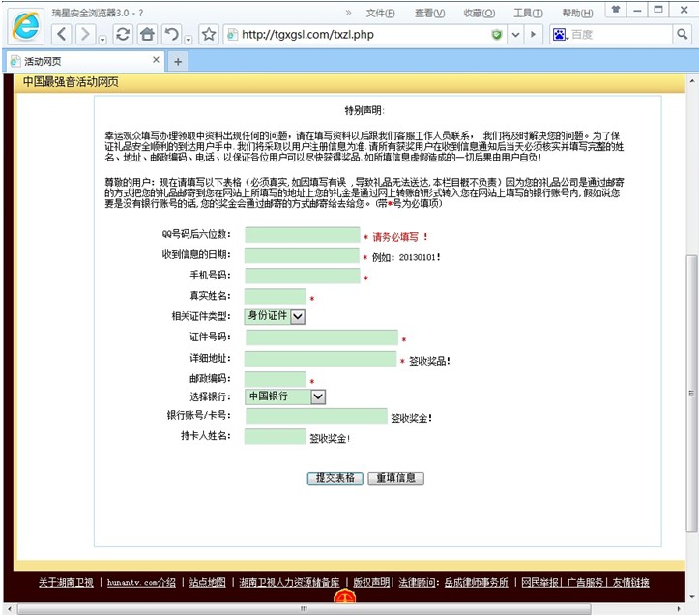
Task: Click the 中国最强音活动网页 heading text
Action: tap(71, 82)
